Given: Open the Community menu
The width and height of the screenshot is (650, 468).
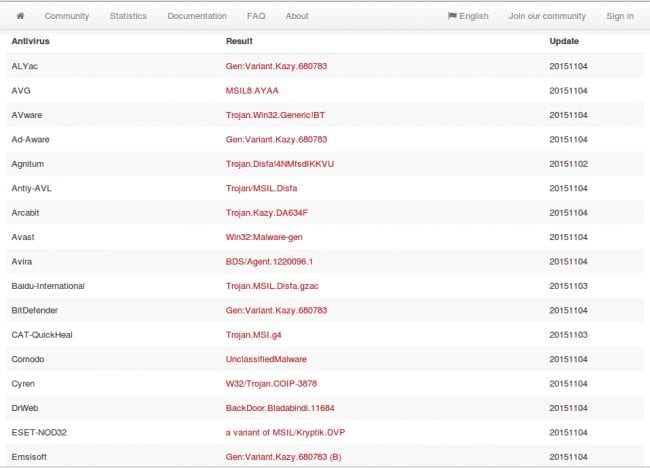Looking at the screenshot, I should 67,16.
